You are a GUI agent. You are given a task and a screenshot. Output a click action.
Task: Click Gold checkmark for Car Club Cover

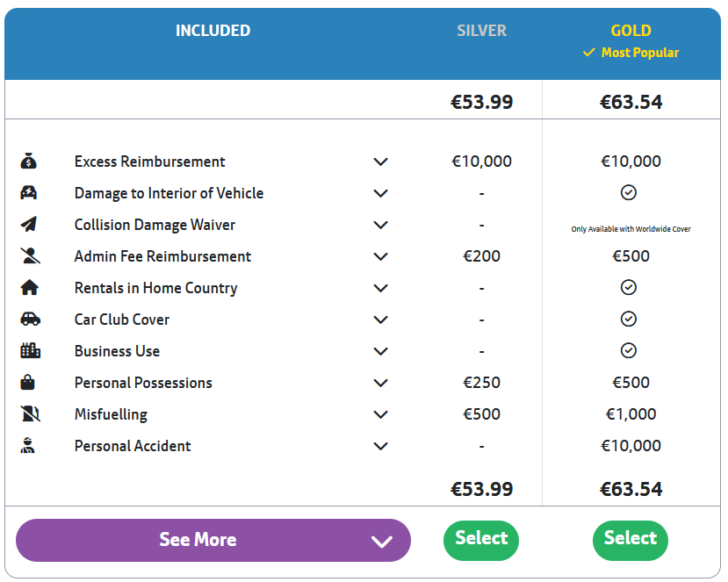(x=629, y=319)
